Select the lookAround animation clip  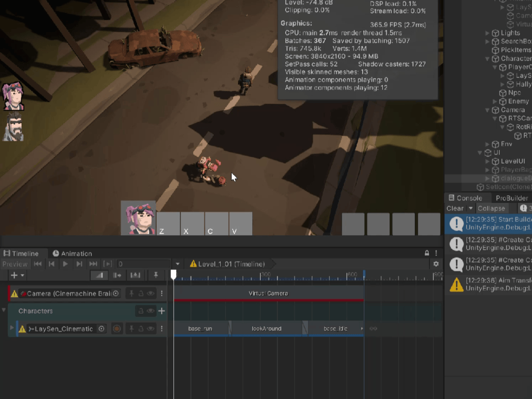(266, 329)
